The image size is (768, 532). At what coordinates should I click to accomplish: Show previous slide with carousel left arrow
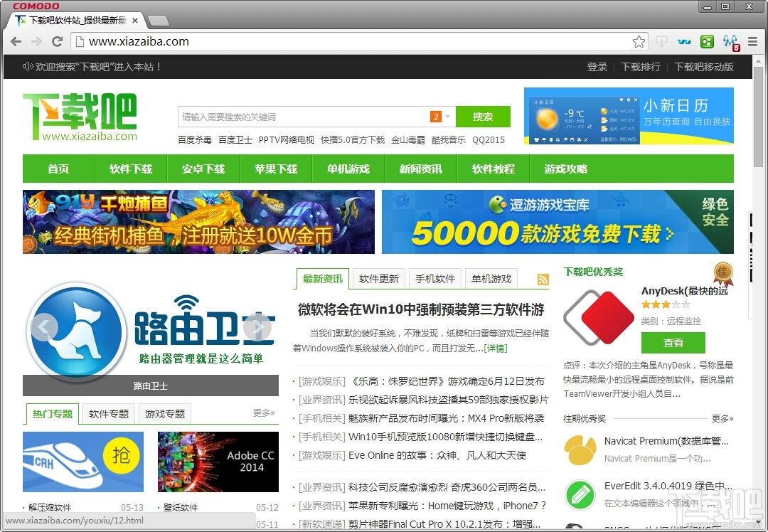pos(44,326)
